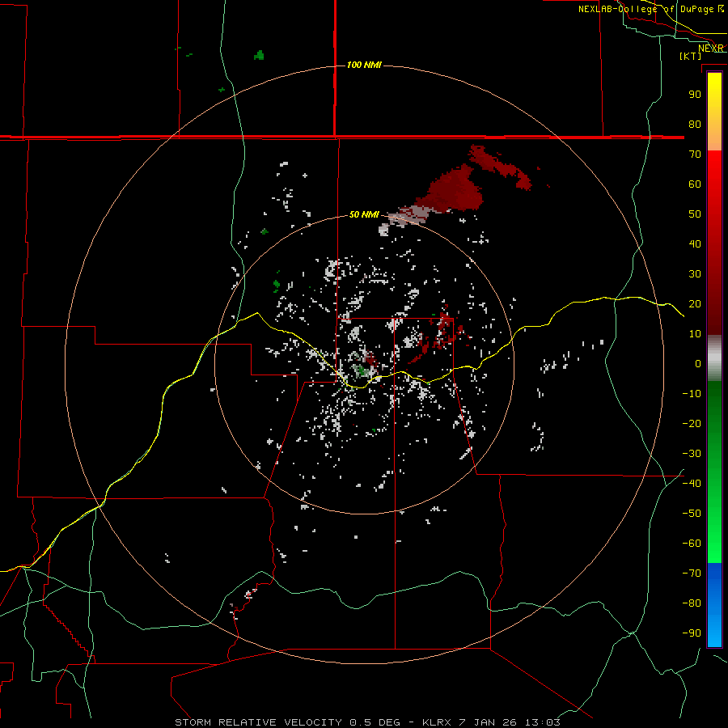Viewport: 728px width, 728px height.
Task: Click the -80 value on velocity scale
Action: [692, 603]
